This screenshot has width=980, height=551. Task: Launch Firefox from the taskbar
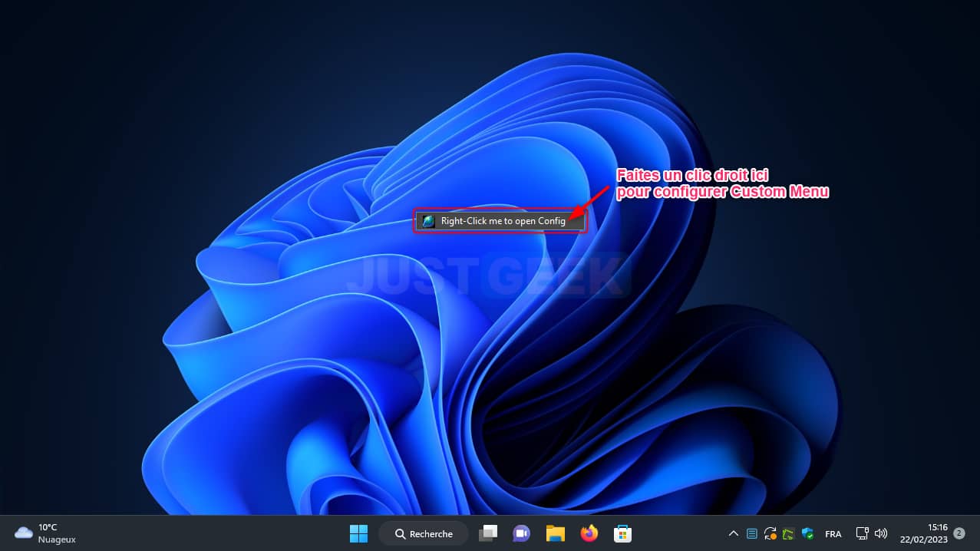[589, 533]
